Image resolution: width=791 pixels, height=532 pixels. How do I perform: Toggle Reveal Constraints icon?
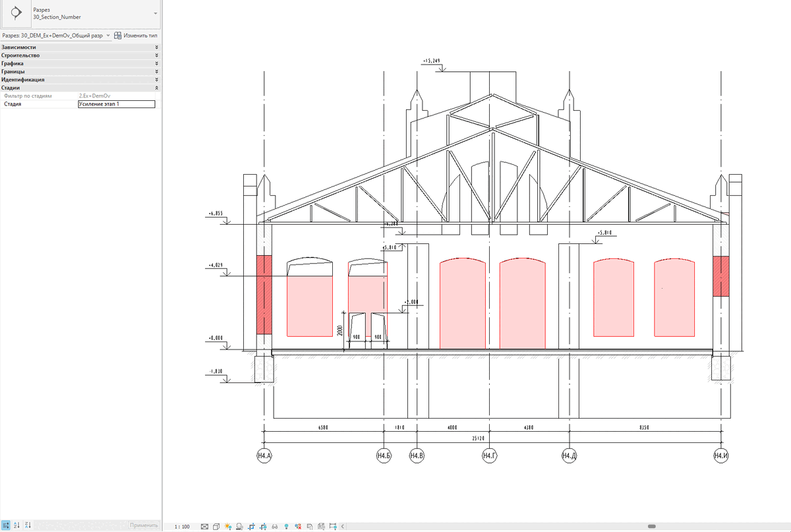[333, 527]
